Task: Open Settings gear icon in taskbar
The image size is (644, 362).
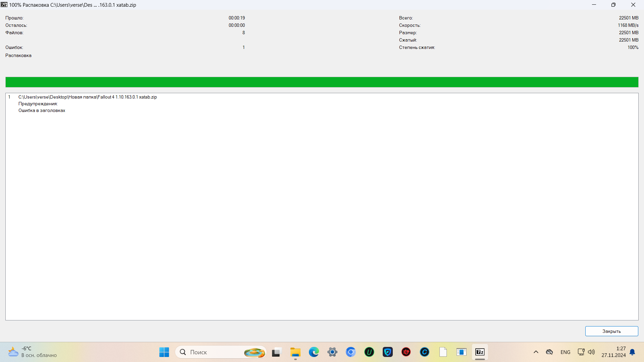Action: 332,352
